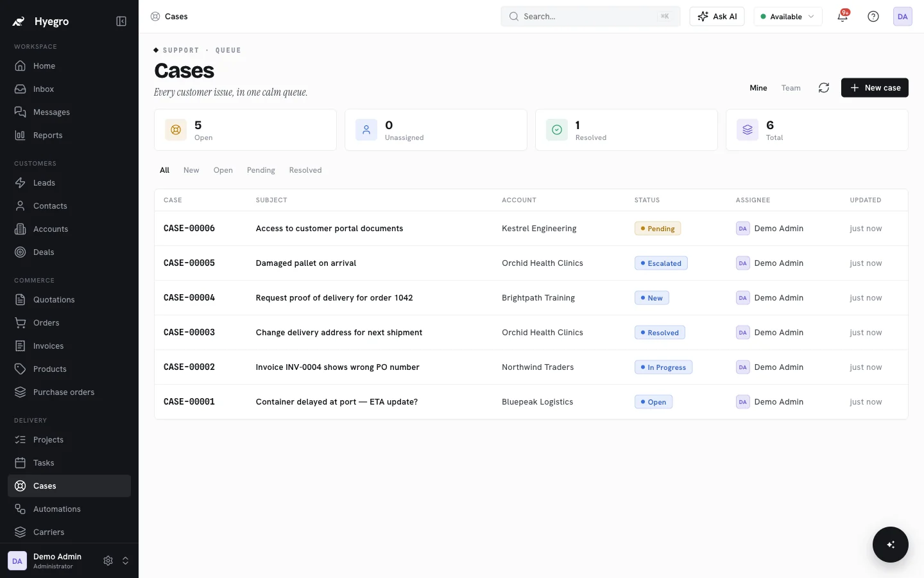Open Quotations under Commerce
Image resolution: width=924 pixels, height=578 pixels.
[x=69, y=299]
